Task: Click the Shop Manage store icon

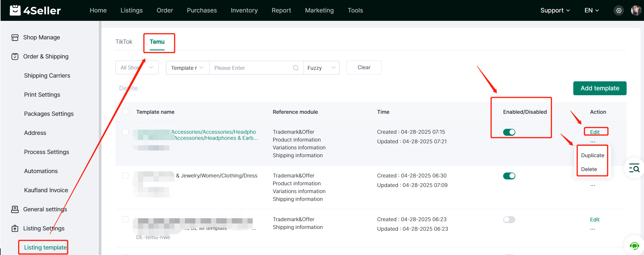Action: (15, 38)
